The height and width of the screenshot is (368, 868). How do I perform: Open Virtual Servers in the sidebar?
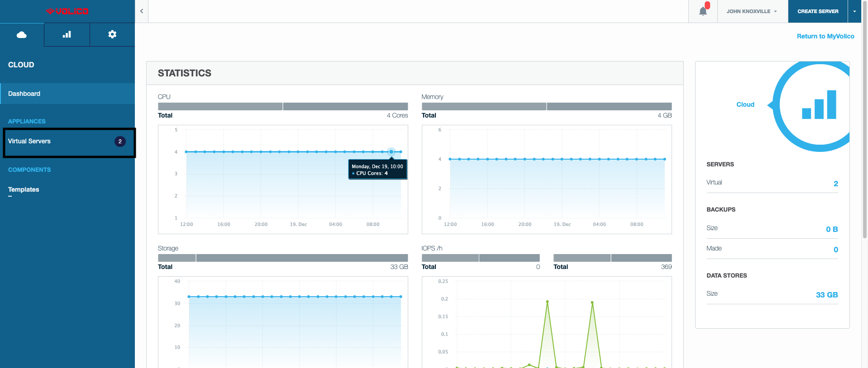[x=29, y=142]
